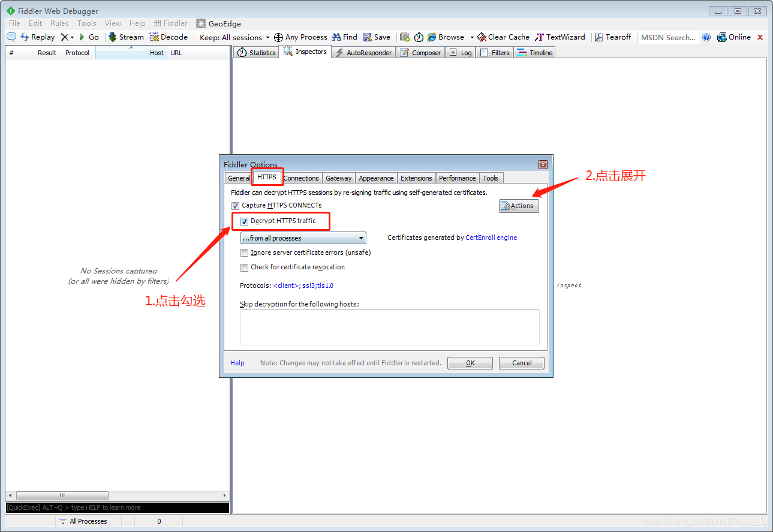This screenshot has height=532, width=773.
Task: Open the Tools menu
Action: 86,23
